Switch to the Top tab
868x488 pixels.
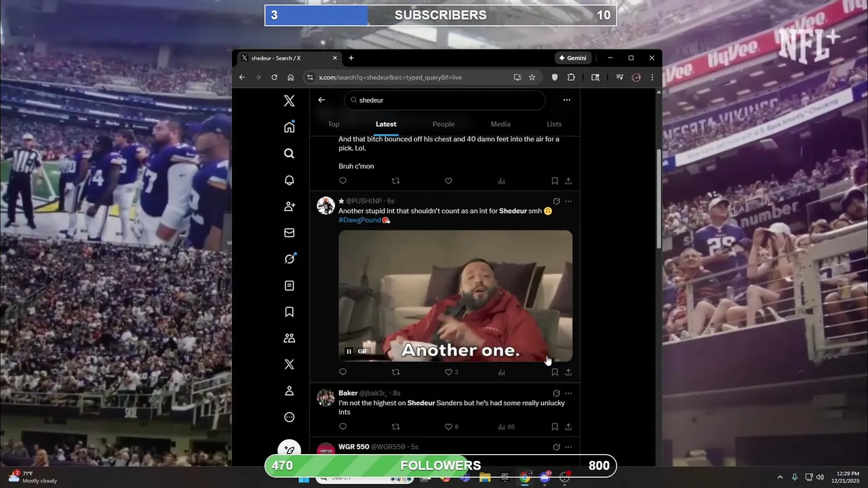pyautogui.click(x=334, y=124)
